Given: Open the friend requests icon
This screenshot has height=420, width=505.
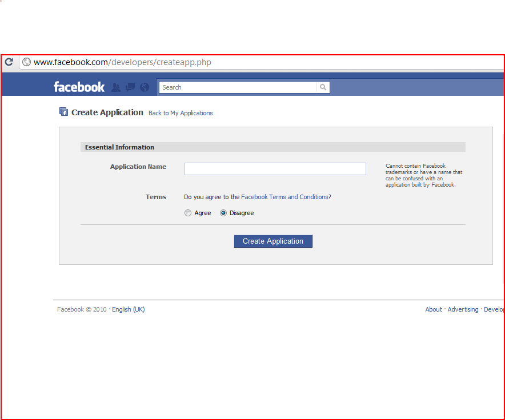Looking at the screenshot, I should [116, 87].
